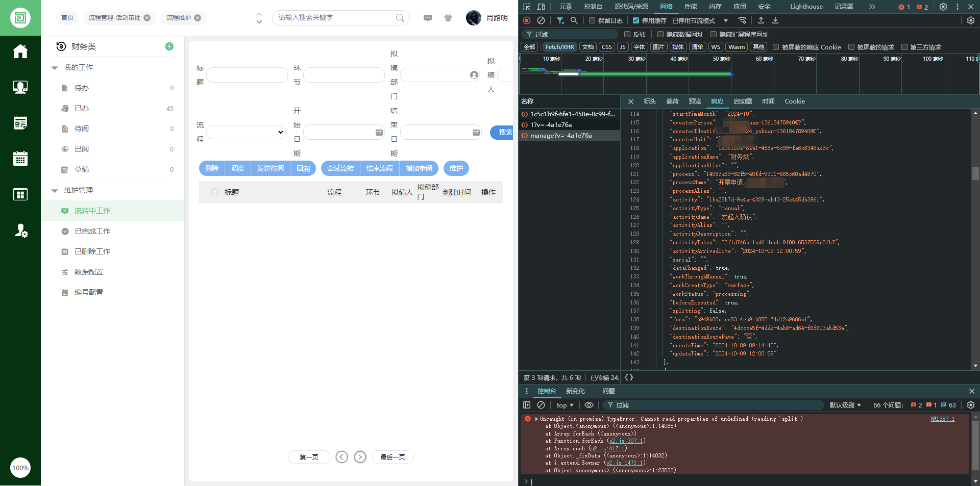Image resolution: width=980 pixels, height=486 pixels.
Task: Uncheck the 停用缓存 checkbox
Action: [636, 20]
